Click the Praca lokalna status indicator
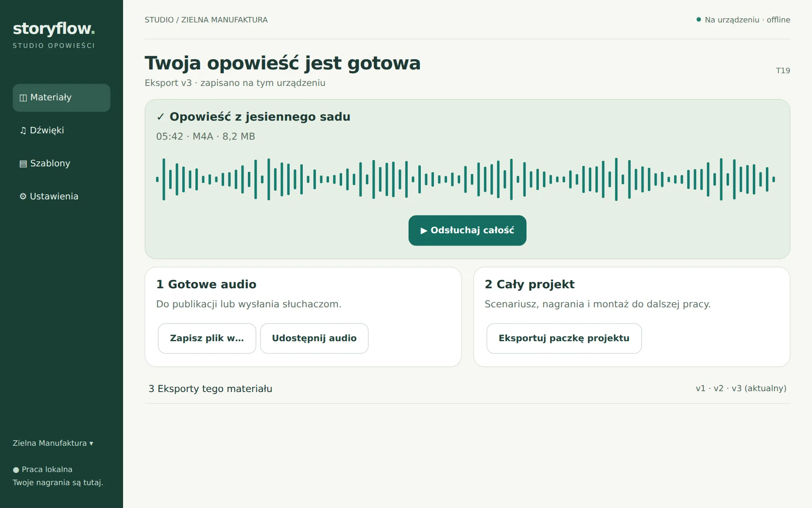Image resolution: width=812 pixels, height=508 pixels. point(43,469)
